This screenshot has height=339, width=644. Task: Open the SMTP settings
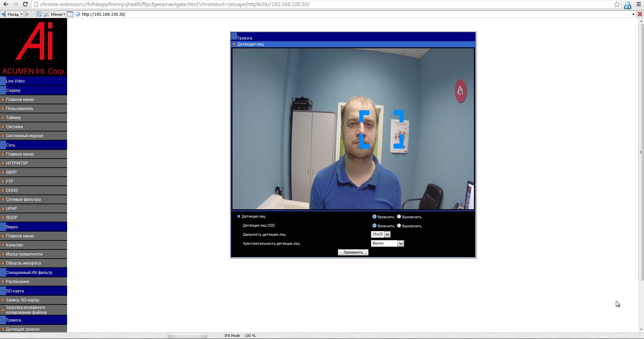coord(34,172)
